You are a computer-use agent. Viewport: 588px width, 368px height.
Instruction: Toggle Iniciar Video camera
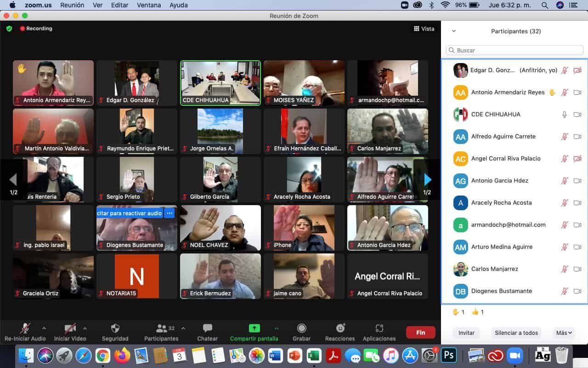(x=70, y=328)
